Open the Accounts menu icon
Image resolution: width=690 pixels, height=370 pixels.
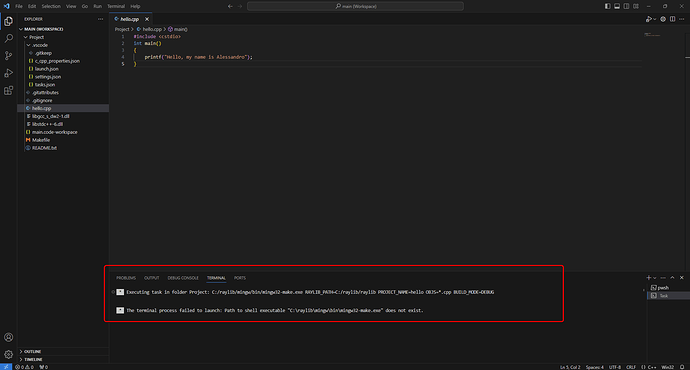(8, 337)
